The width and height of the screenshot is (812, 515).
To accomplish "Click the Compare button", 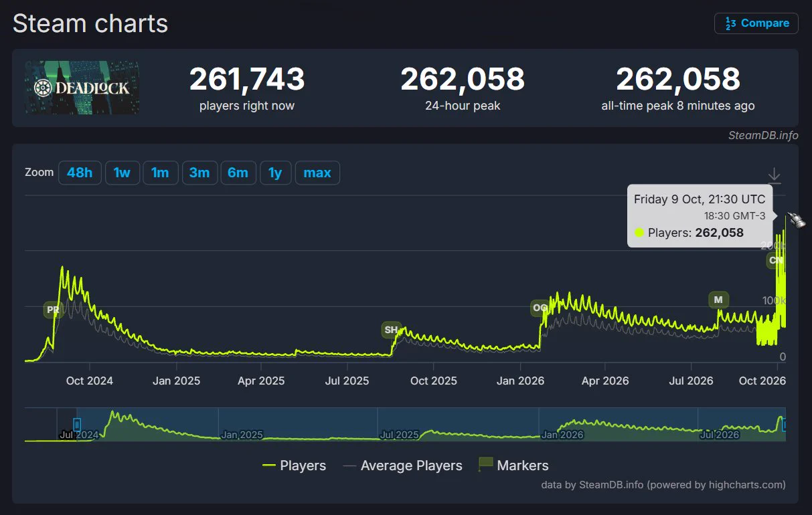I will click(x=756, y=23).
